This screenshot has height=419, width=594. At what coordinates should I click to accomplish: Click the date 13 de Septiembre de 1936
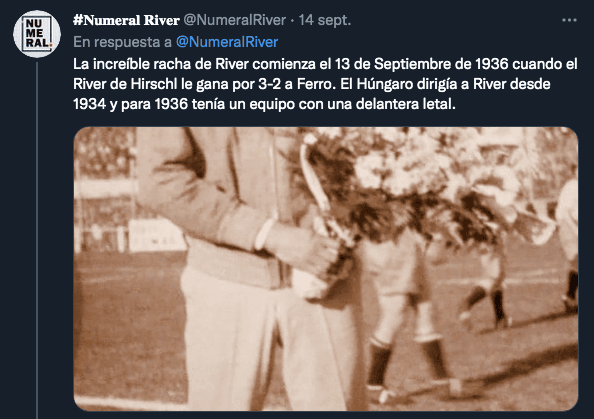pos(421,64)
